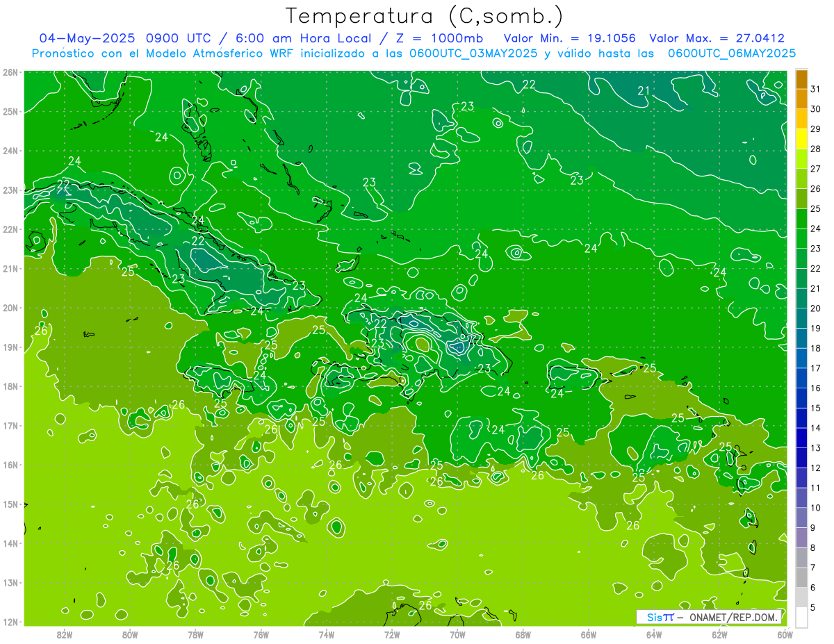Click the "20N" latitude axis label
The image size is (834, 644).
coord(11,308)
